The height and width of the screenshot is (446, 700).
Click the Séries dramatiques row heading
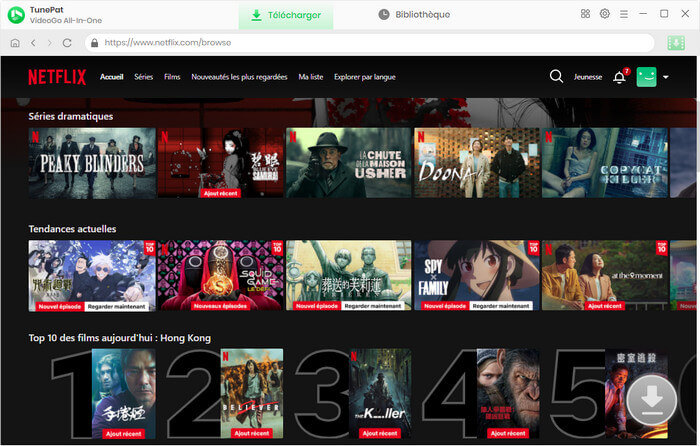[x=71, y=117]
